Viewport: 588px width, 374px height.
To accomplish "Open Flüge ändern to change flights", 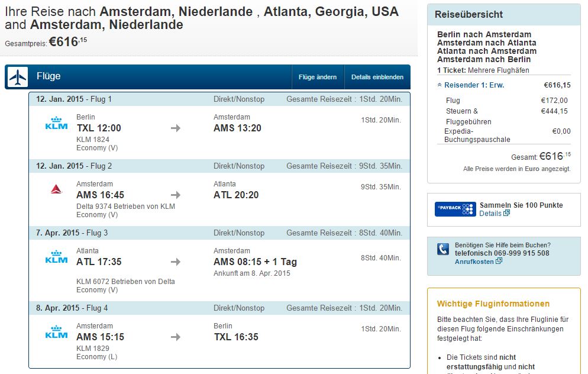I will coord(318,77).
